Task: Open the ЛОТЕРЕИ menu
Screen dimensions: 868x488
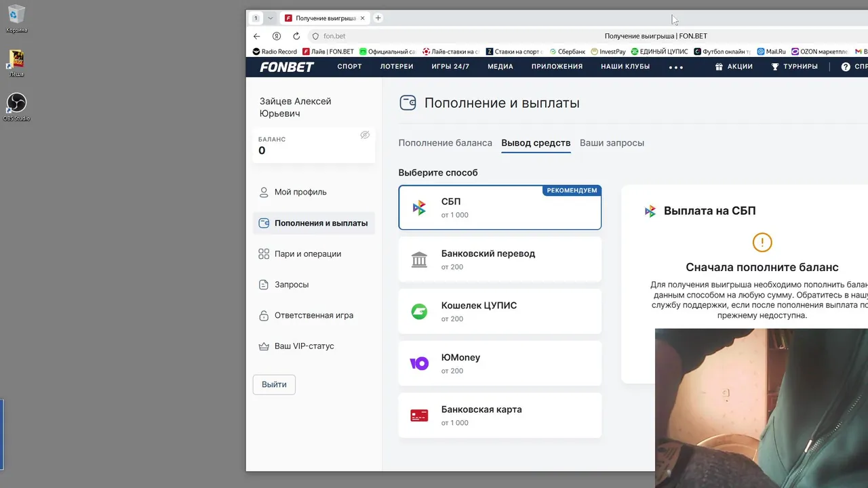Action: pos(397,66)
